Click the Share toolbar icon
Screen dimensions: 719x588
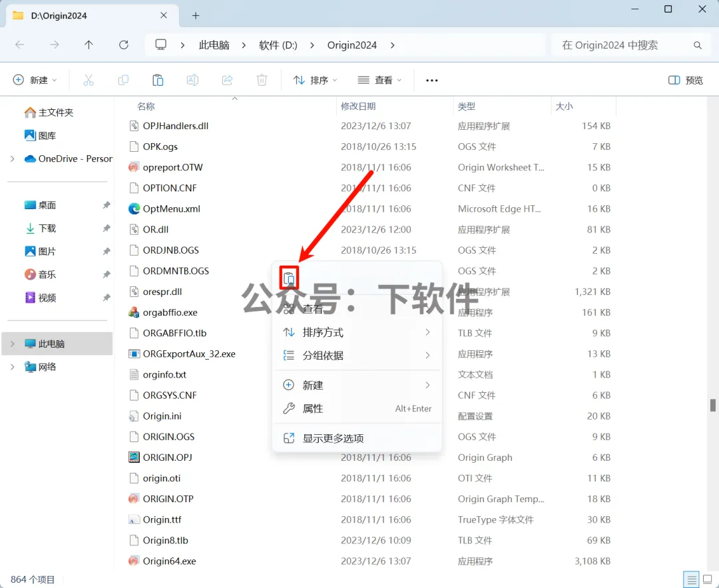(x=228, y=81)
